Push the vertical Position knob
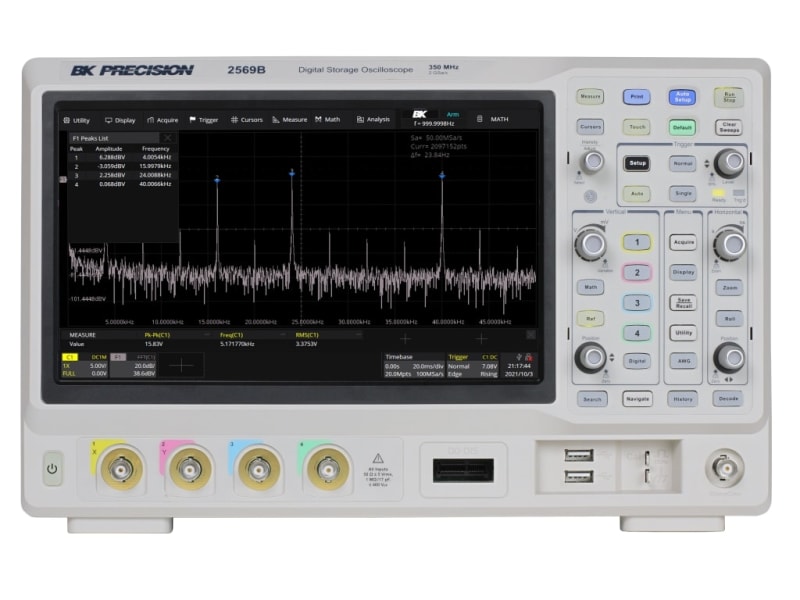The image size is (800, 600). click(x=591, y=357)
